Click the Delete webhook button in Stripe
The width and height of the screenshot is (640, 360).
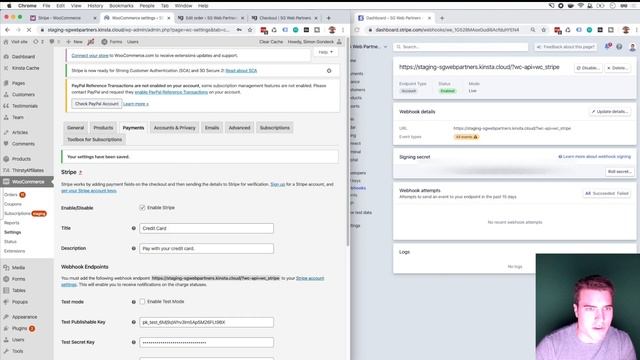coord(617,68)
